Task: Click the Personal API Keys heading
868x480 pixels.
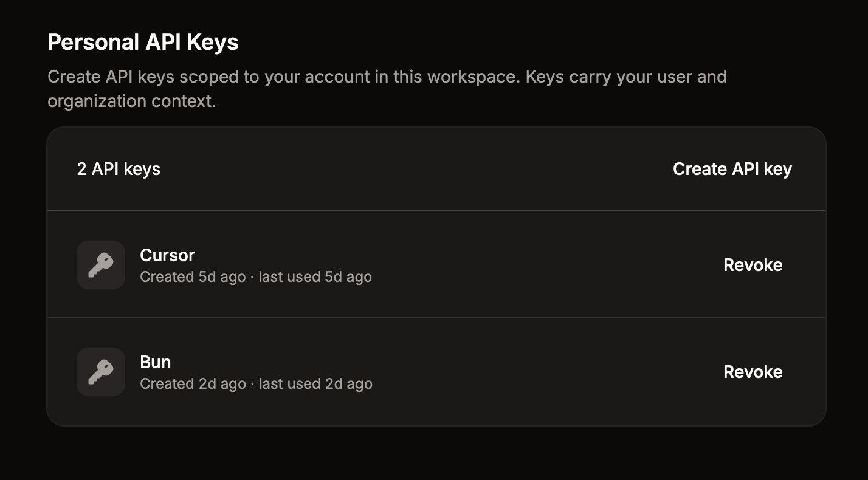Action: click(143, 43)
